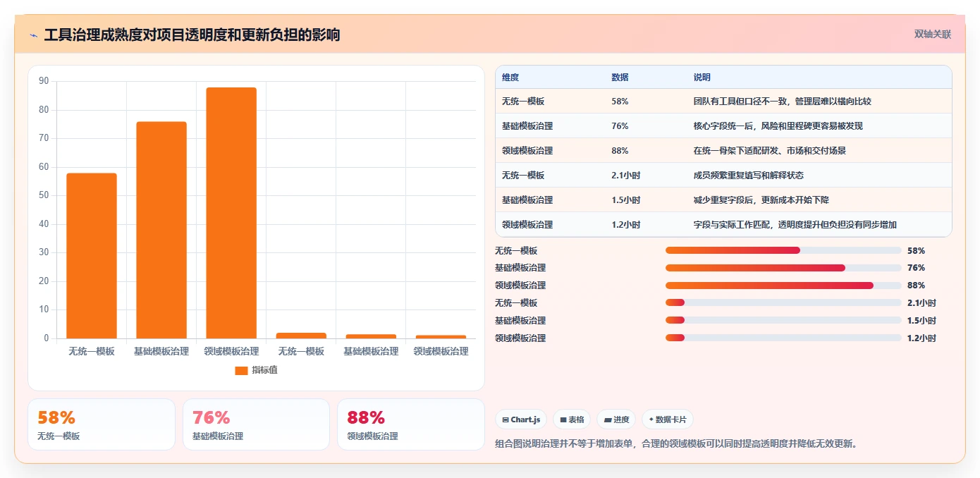
Task: Open the 88% 领域模板治理 stat card
Action: 411,424
